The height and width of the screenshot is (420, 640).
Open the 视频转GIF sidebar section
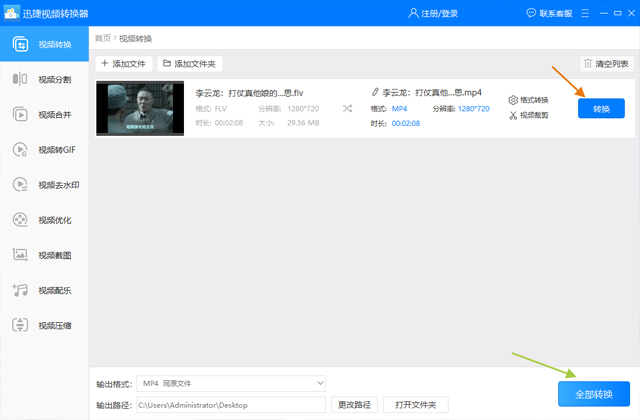point(44,149)
